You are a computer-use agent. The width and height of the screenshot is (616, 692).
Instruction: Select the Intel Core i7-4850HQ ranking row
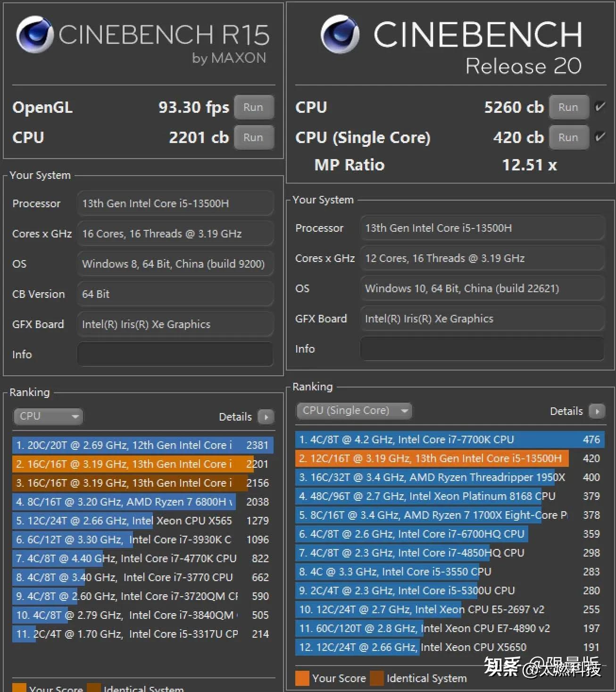click(450, 553)
